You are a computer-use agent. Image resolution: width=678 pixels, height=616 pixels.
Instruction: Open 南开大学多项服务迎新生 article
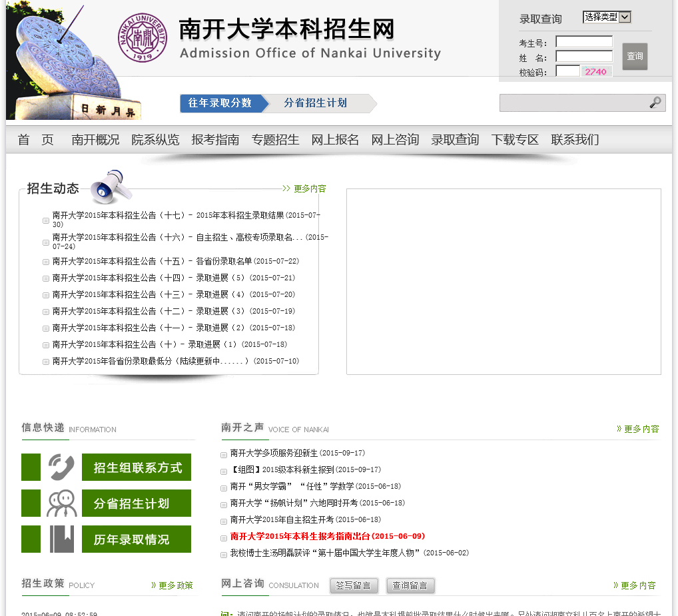point(298,453)
